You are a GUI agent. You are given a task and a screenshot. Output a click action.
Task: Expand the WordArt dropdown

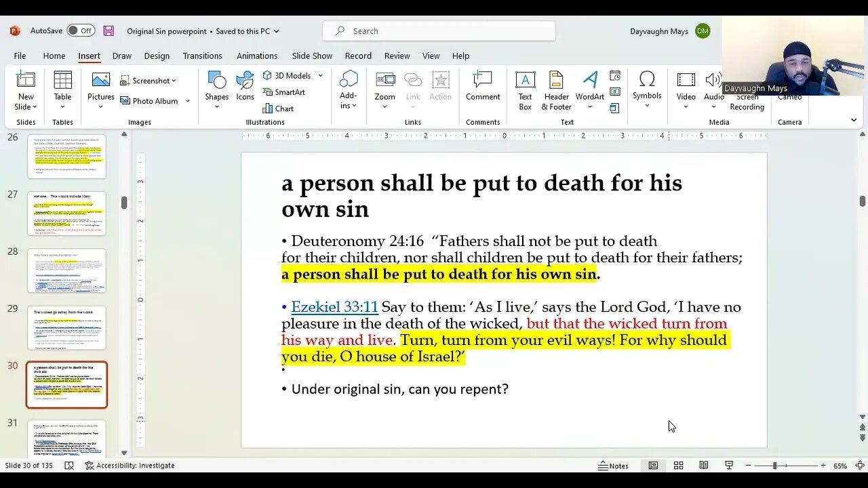click(590, 106)
